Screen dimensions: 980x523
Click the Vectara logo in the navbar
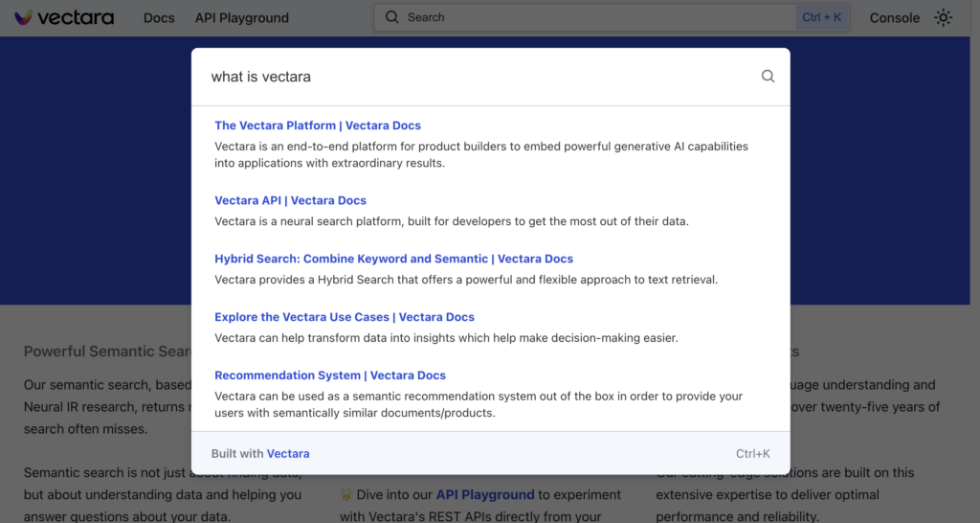pos(64,17)
